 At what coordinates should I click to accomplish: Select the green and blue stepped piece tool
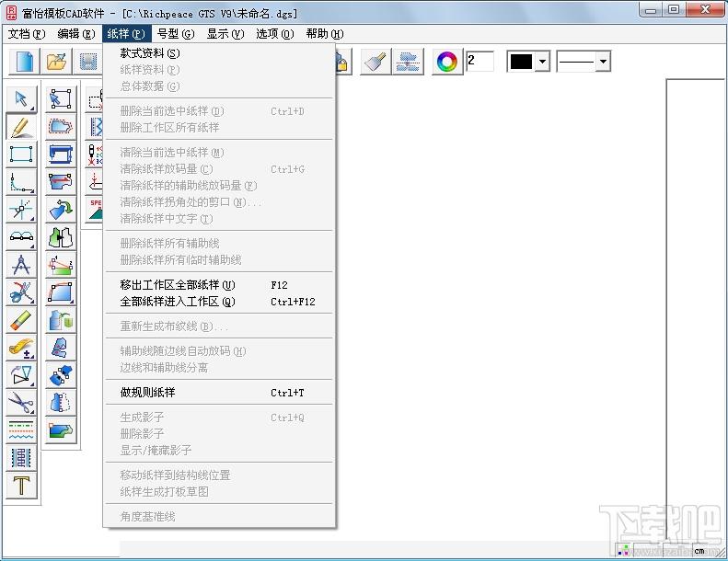[61, 430]
